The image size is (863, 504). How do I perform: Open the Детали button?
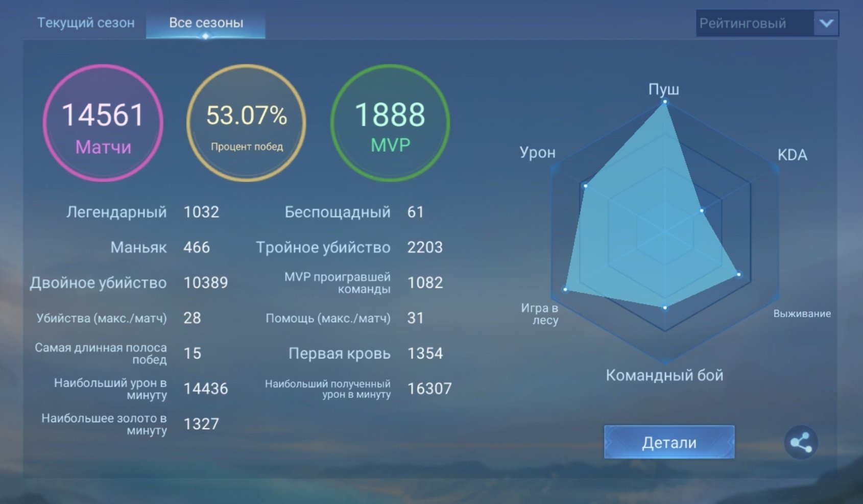point(669,442)
